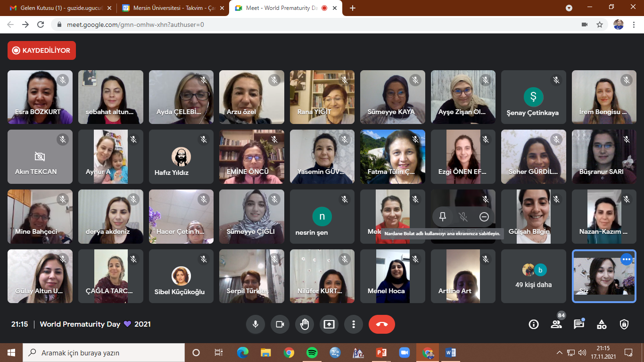644x362 pixels.
Task: Reload the Meet page
Action: pyautogui.click(x=41, y=25)
